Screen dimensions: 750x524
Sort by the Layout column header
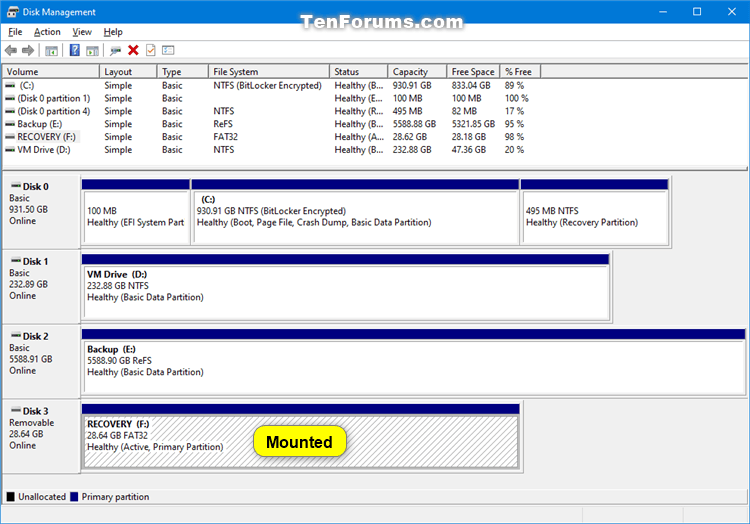click(128, 72)
